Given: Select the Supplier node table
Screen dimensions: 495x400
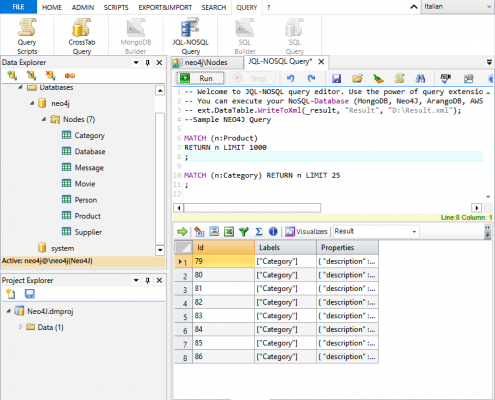Looking at the screenshot, I should (88, 232).
